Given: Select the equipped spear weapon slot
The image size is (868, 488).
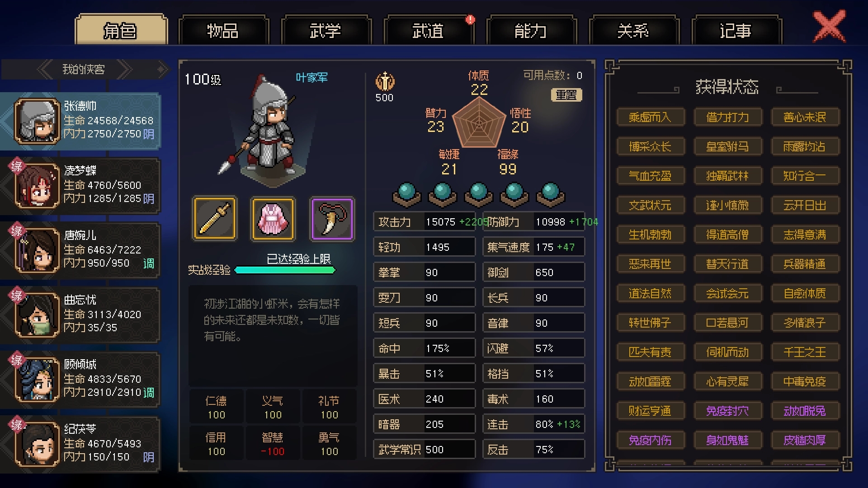Looking at the screenshot, I should (x=214, y=219).
